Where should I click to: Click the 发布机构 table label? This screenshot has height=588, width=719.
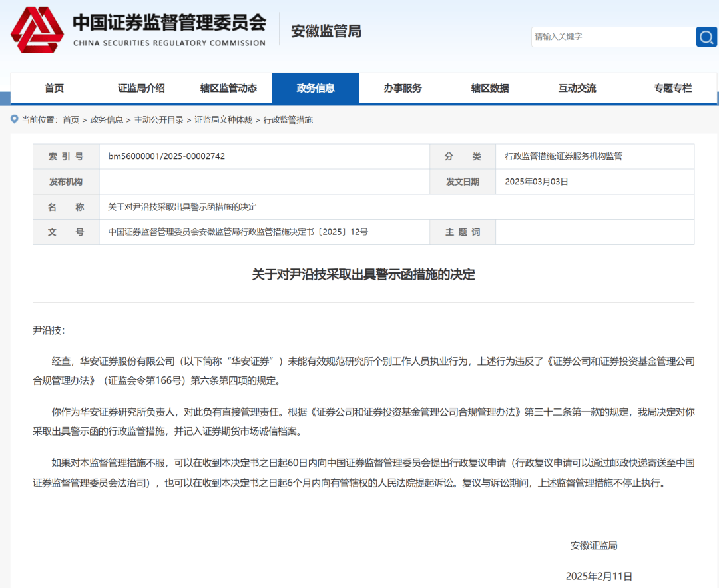pyautogui.click(x=66, y=182)
